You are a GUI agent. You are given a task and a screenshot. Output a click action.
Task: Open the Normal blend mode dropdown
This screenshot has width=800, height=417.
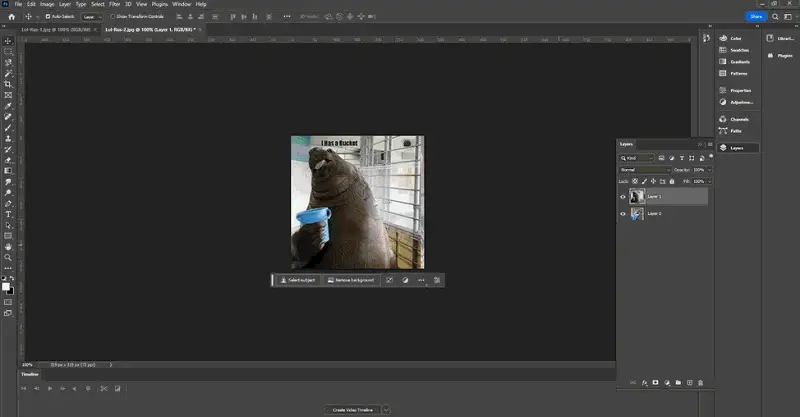(645, 169)
